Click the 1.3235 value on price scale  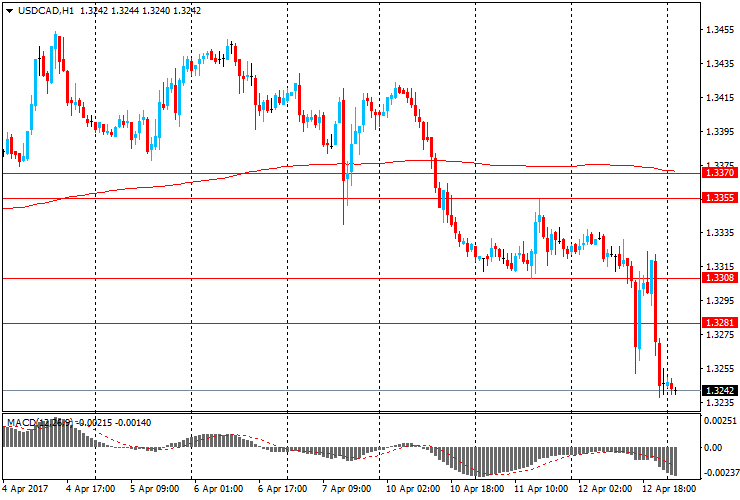[720, 402]
